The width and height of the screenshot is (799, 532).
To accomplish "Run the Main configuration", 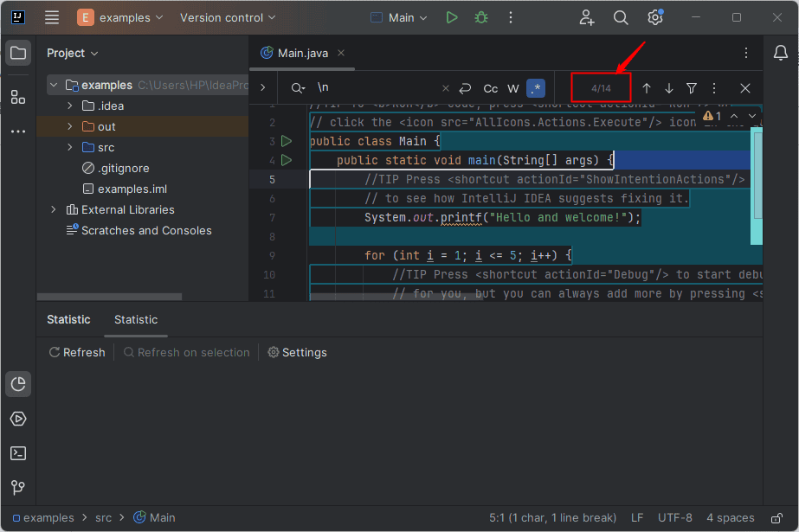I will [452, 17].
